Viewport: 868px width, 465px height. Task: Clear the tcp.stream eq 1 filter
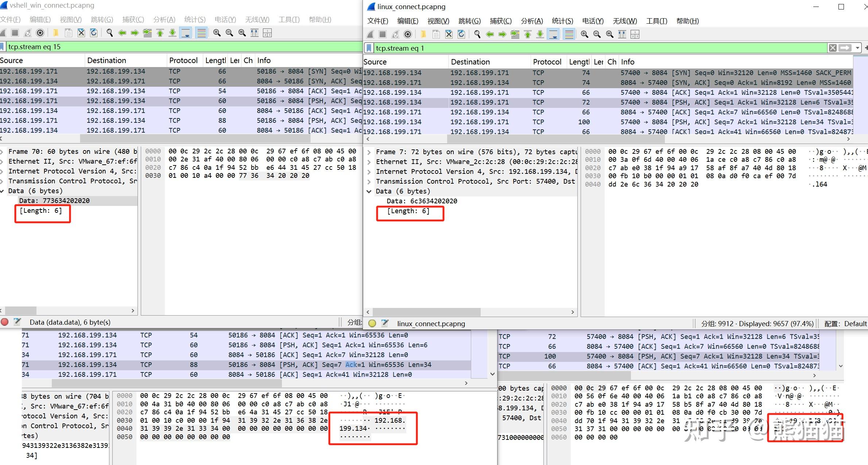pos(833,48)
